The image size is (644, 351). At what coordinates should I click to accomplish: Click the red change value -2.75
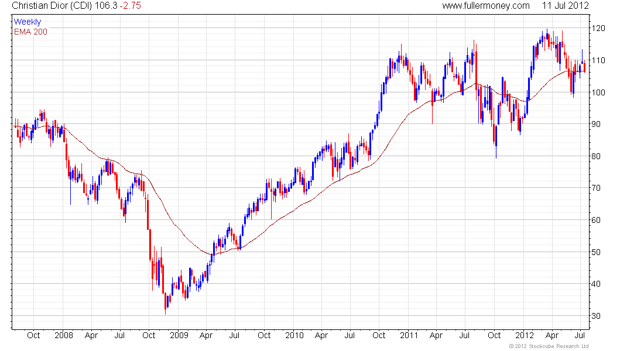[130, 6]
